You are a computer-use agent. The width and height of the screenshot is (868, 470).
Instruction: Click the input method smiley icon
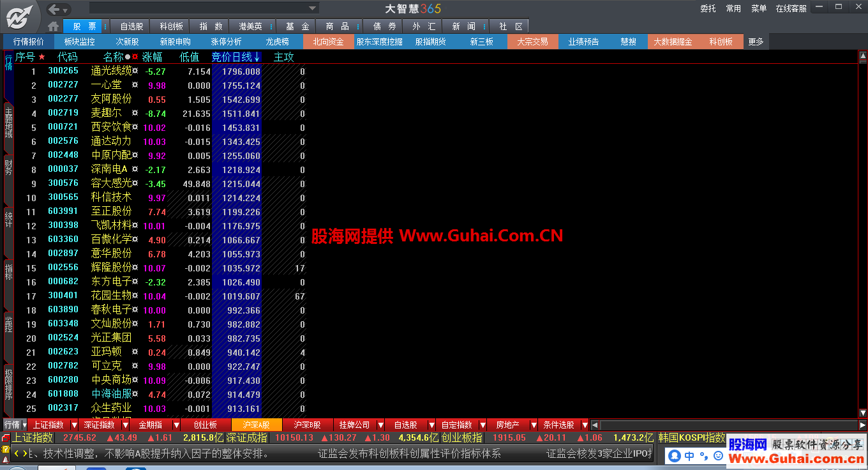pyautogui.click(x=719, y=456)
